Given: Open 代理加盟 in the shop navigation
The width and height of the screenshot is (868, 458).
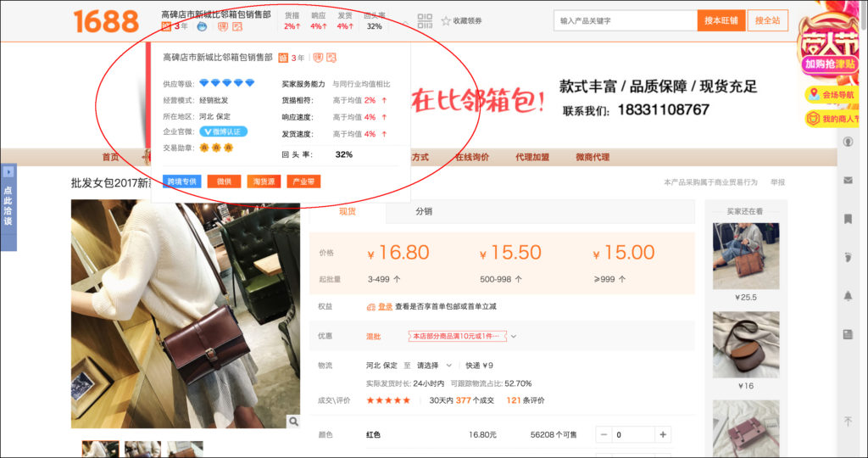Looking at the screenshot, I should coord(532,157).
